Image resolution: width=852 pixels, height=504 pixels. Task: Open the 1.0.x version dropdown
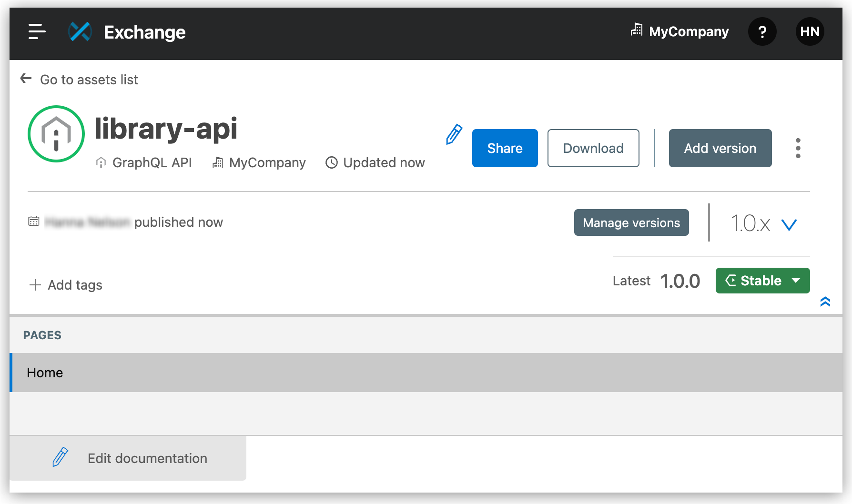pyautogui.click(x=762, y=223)
